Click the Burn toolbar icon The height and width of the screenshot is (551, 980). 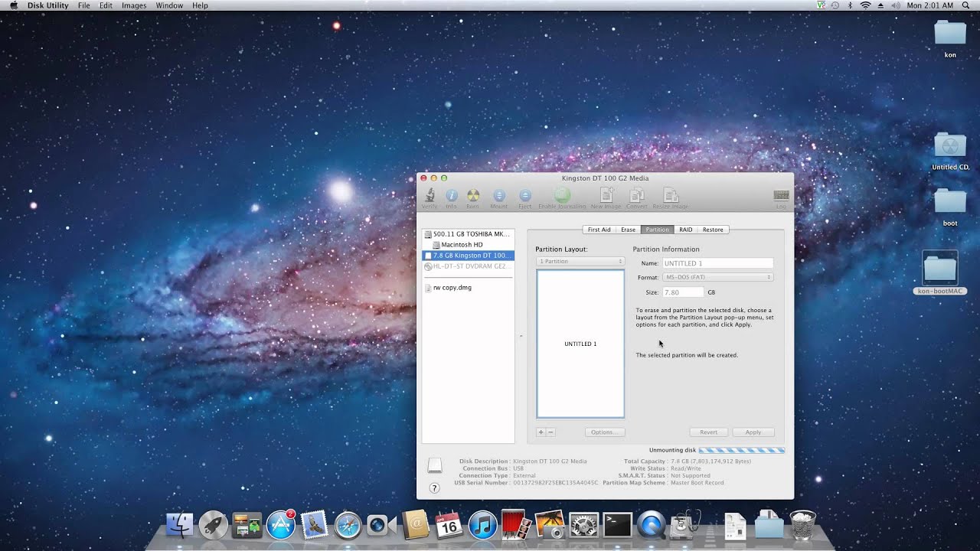click(x=473, y=196)
